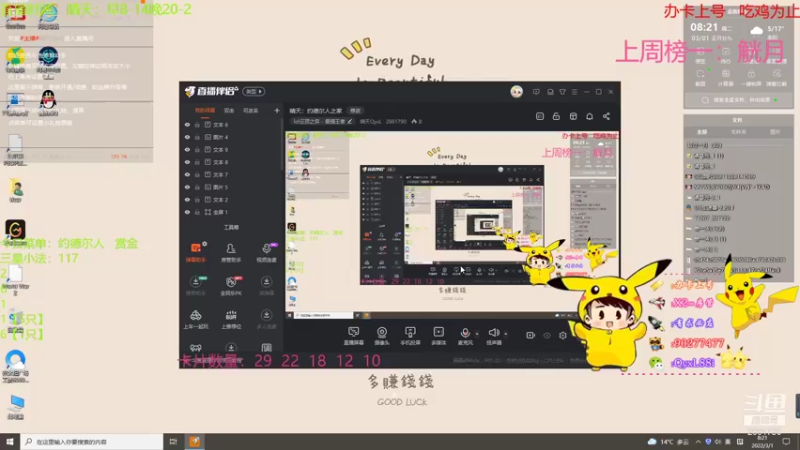Hide the 文本 8 layer
This screenshot has height=450, width=800.
tap(187, 162)
